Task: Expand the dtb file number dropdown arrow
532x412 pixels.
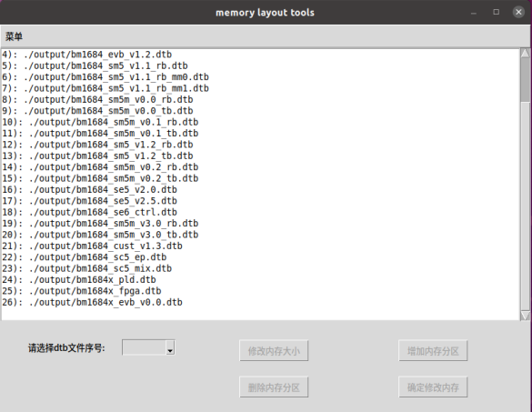Action: 170,347
